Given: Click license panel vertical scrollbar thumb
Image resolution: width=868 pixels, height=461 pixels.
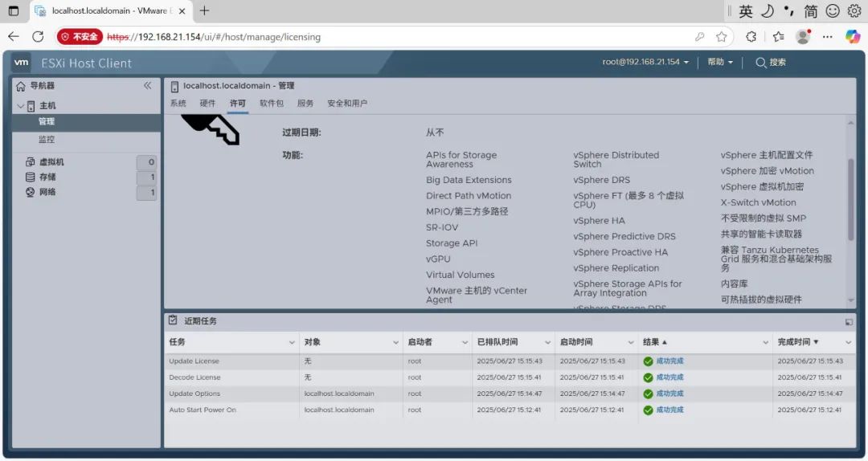Looking at the screenshot, I should click(x=851, y=199).
